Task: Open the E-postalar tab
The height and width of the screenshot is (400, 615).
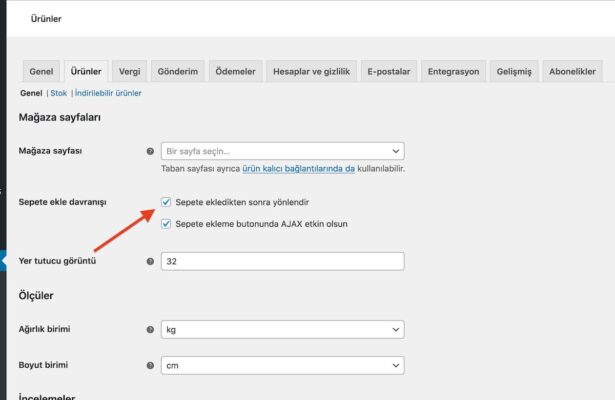Action: [389, 71]
